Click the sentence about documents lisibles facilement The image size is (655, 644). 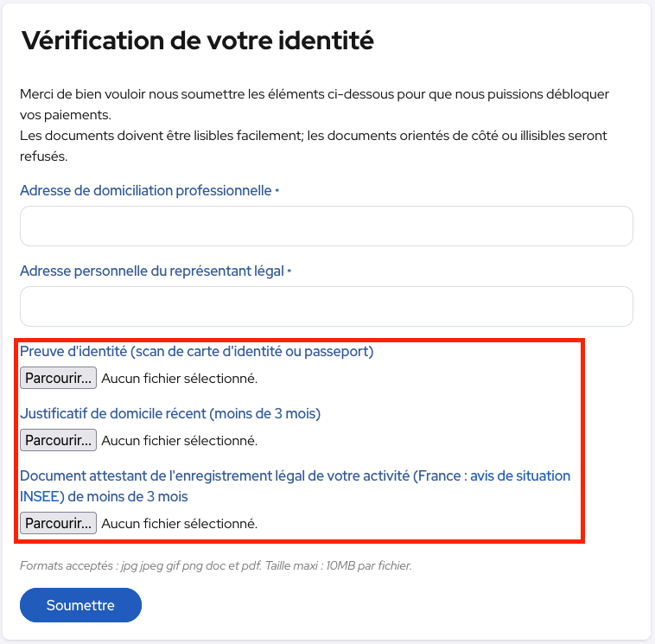click(314, 146)
